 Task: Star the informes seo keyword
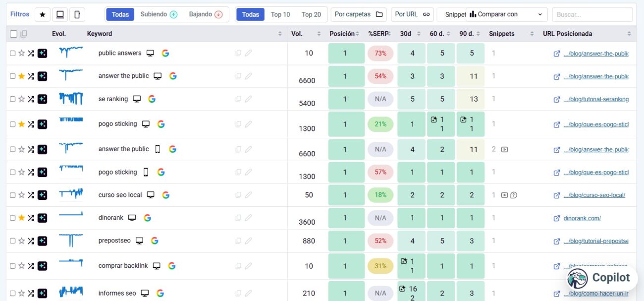pyautogui.click(x=21, y=293)
